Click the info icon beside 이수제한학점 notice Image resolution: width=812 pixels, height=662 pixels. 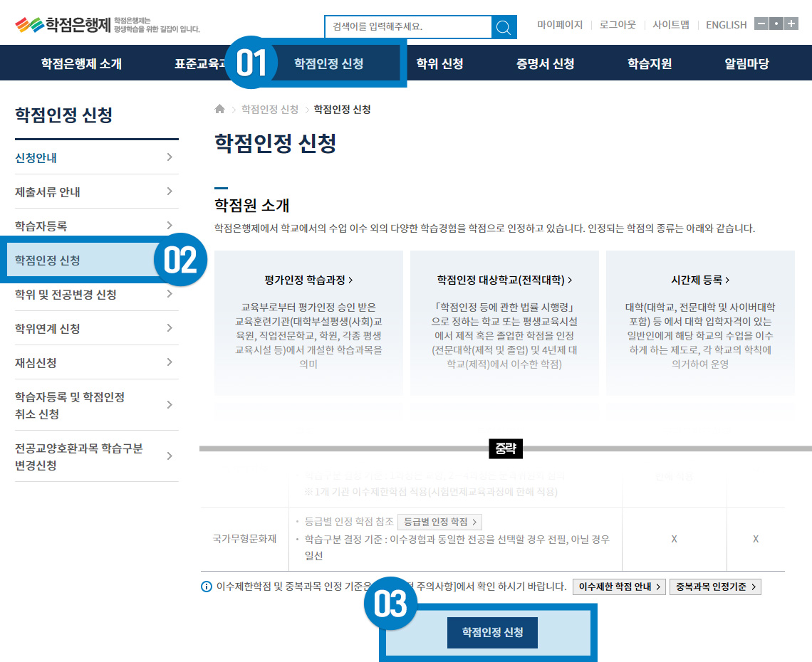(x=207, y=587)
